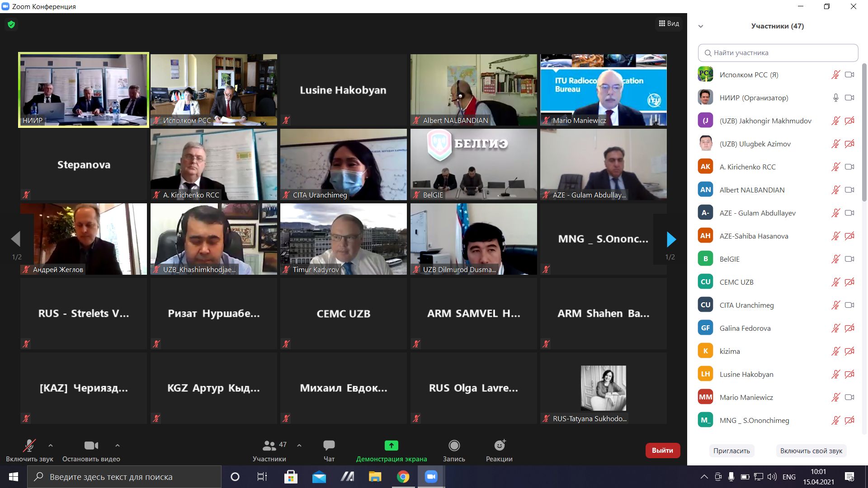Viewport: 868px width, 488px height.
Task: Open the Mail app on taskbar
Action: 319,477
